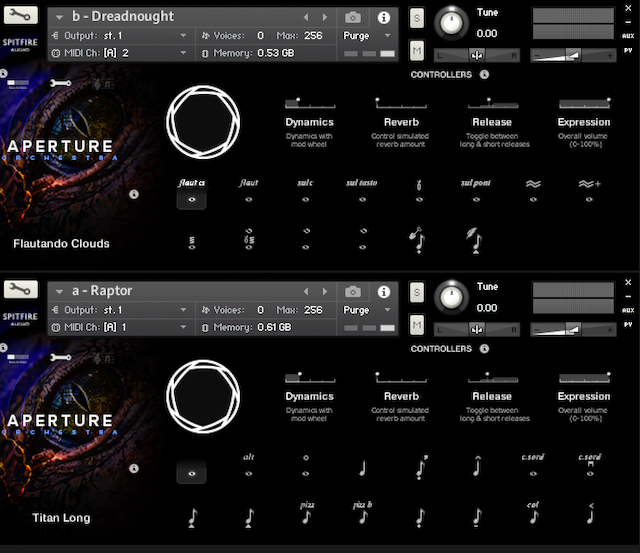The width and height of the screenshot is (640, 553).
Task: Adjust Expression slider in Dreadnought
Action: (x=584, y=103)
